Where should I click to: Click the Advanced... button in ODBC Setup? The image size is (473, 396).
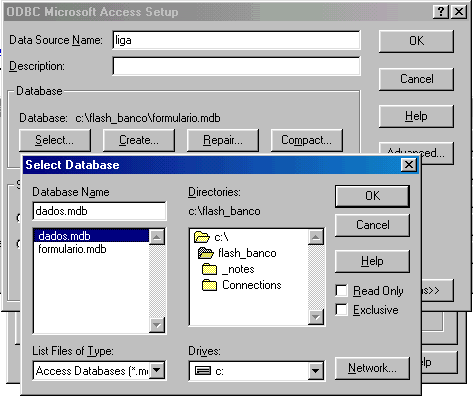[437, 153]
